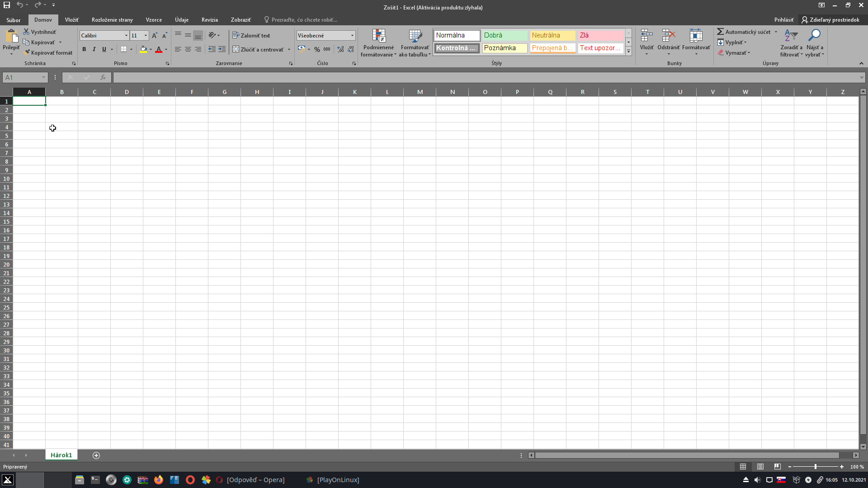Apply the Dobrá cell style
The image size is (868, 488).
coord(504,35)
